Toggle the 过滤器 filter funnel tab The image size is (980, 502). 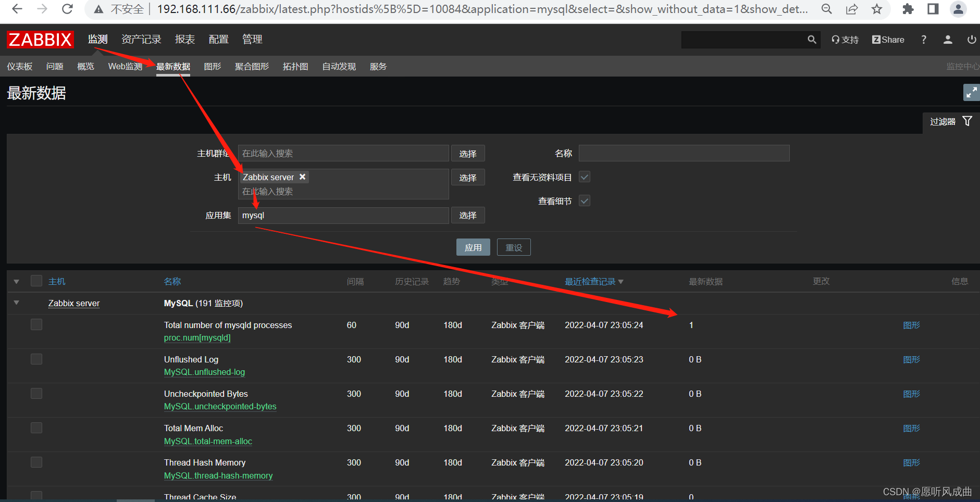click(951, 121)
